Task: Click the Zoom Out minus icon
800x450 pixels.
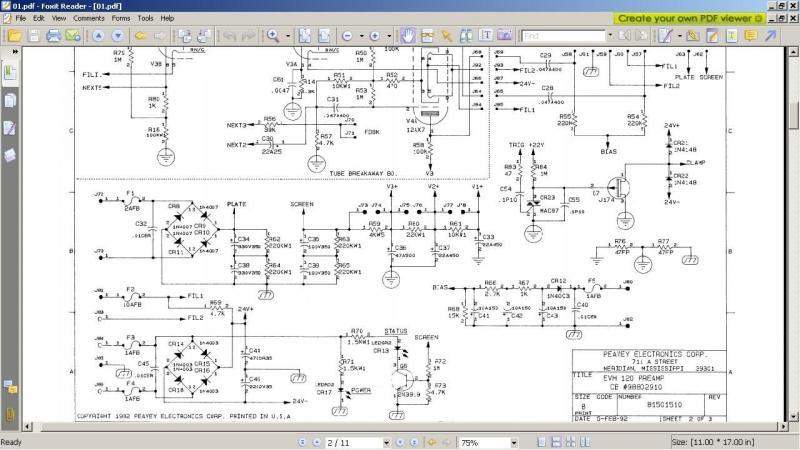Action: click(x=347, y=36)
